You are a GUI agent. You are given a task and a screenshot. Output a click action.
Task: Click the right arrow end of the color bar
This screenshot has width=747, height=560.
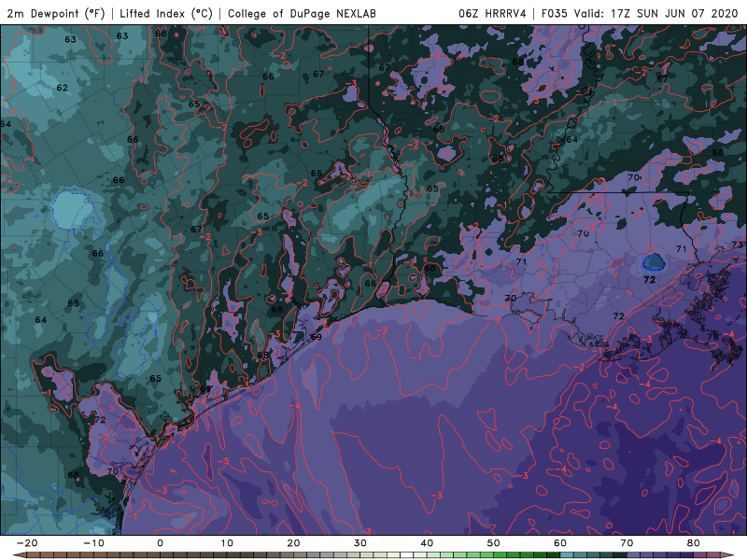[727, 555]
